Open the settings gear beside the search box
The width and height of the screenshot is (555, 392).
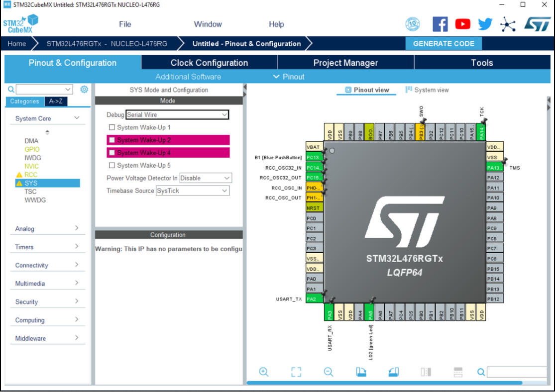pos(84,90)
